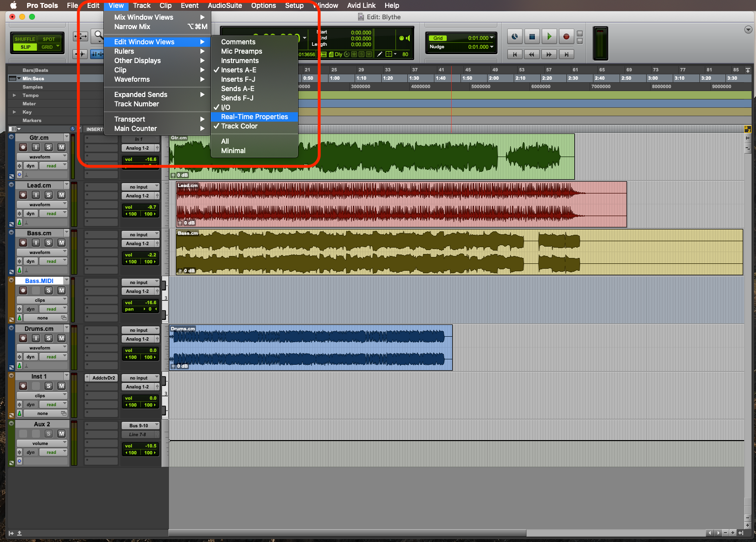Select the Zoomer magnifying glass tool

[98, 36]
